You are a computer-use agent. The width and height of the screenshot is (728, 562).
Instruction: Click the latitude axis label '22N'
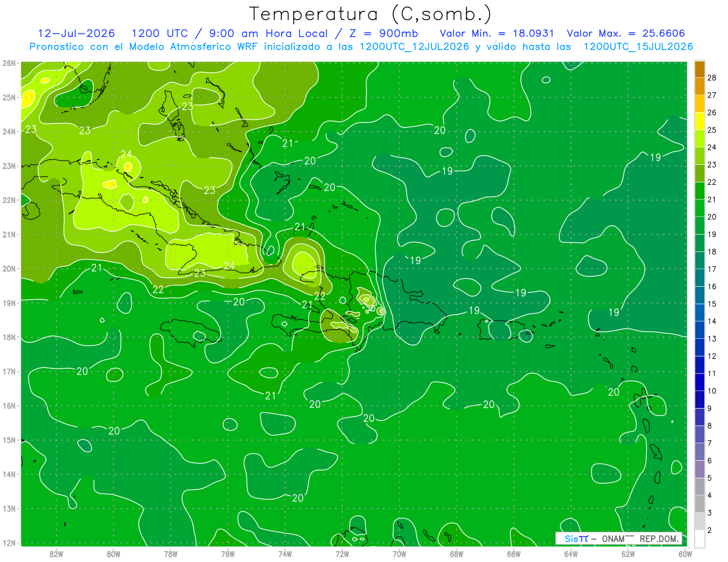pyautogui.click(x=8, y=200)
